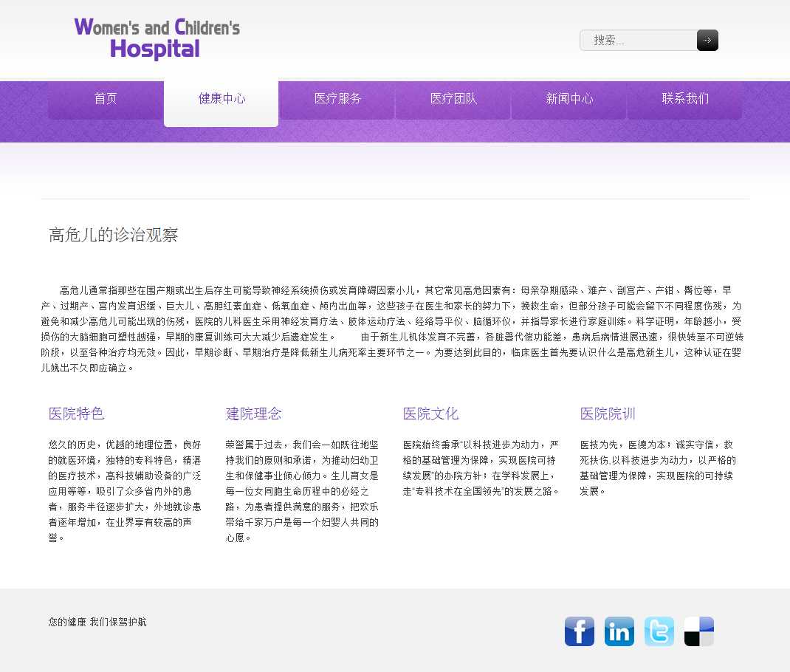Screen dimensions: 790x672
Task: Click the Delicious bookmark icon
Action: pyautogui.click(x=698, y=631)
